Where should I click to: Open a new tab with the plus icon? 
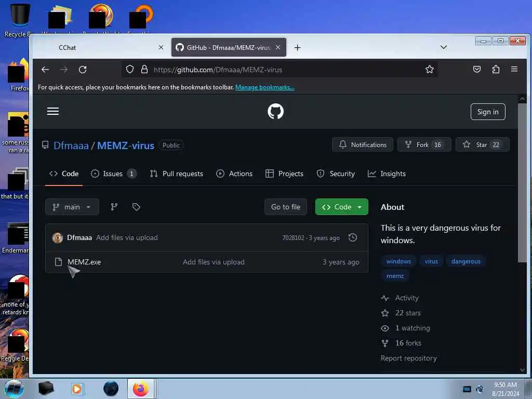(x=298, y=47)
